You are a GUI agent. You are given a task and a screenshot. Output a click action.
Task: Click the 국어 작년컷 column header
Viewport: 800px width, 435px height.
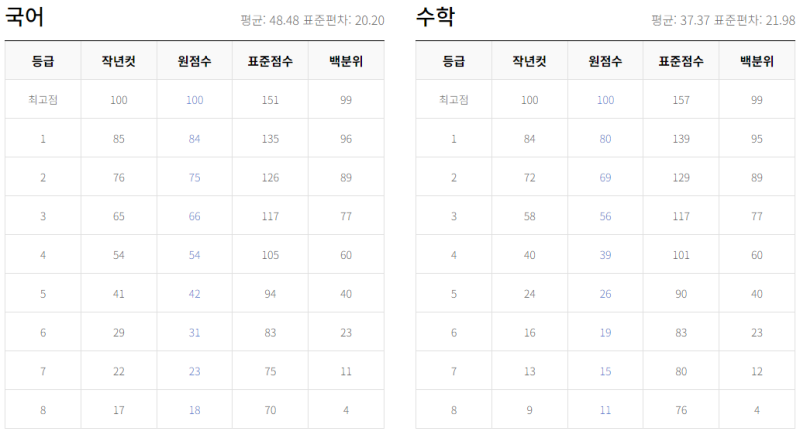click(x=118, y=61)
